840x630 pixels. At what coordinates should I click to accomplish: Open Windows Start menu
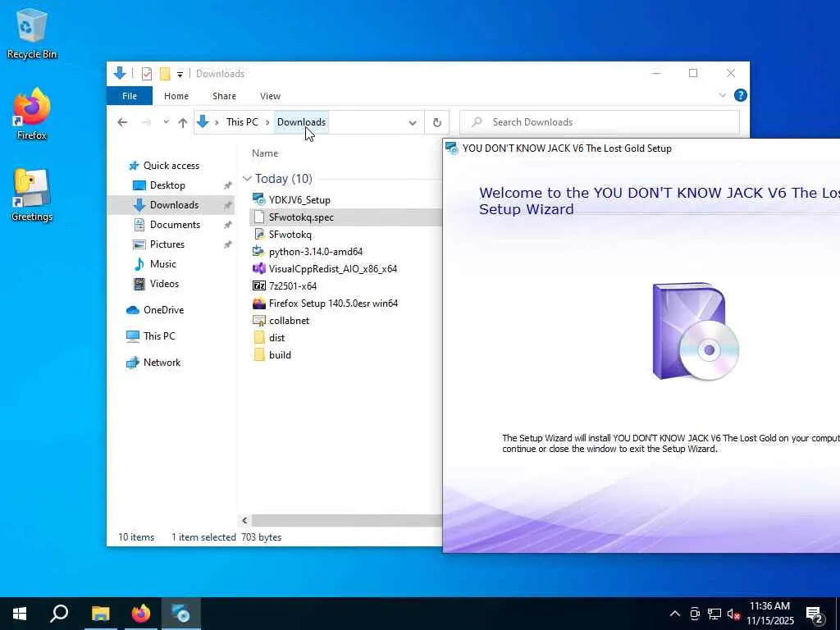coord(20,614)
